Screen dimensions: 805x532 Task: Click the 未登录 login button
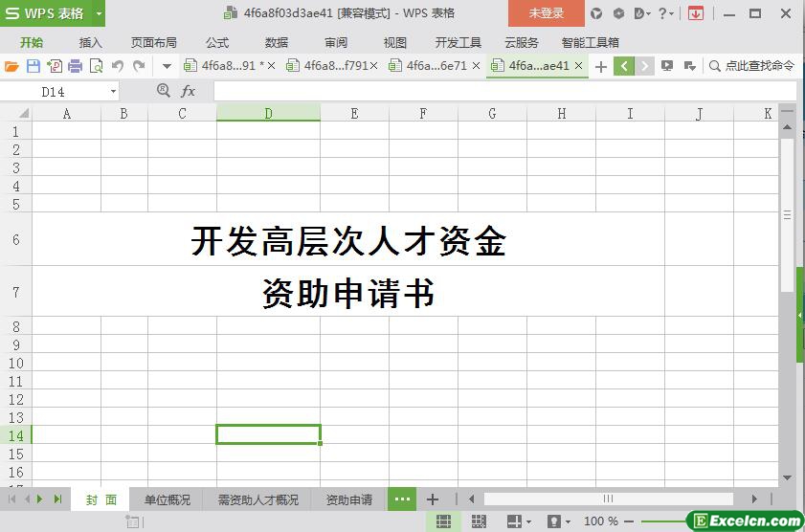(x=547, y=13)
